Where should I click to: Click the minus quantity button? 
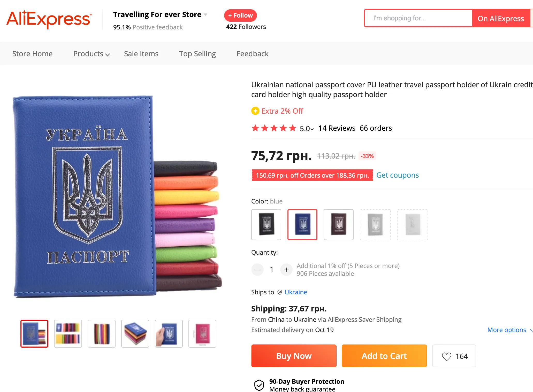257,270
